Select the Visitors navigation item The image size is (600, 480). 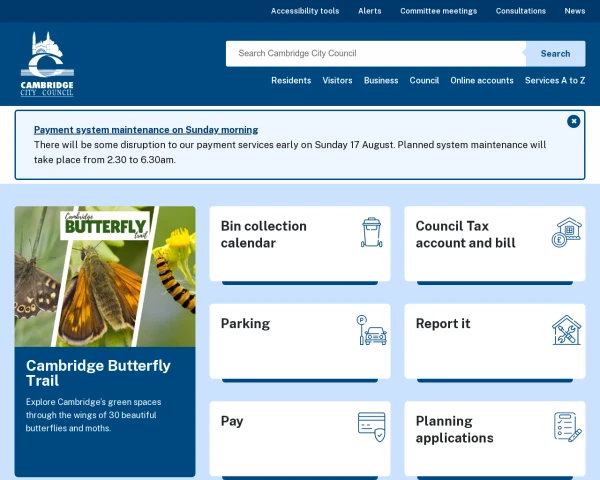pyautogui.click(x=337, y=80)
